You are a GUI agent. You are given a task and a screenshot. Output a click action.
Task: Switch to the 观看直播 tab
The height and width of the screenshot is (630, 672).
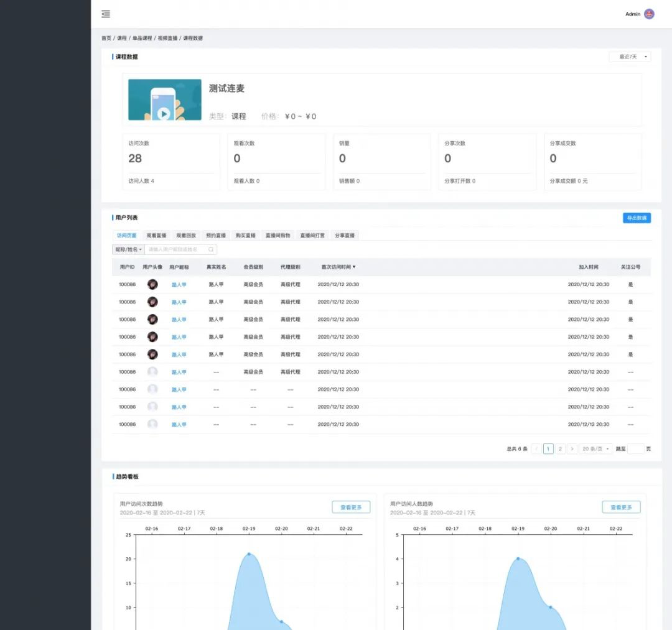click(156, 236)
